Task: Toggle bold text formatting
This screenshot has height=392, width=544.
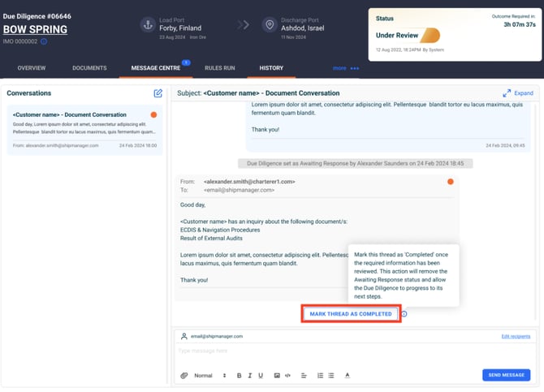Action: click(x=240, y=376)
